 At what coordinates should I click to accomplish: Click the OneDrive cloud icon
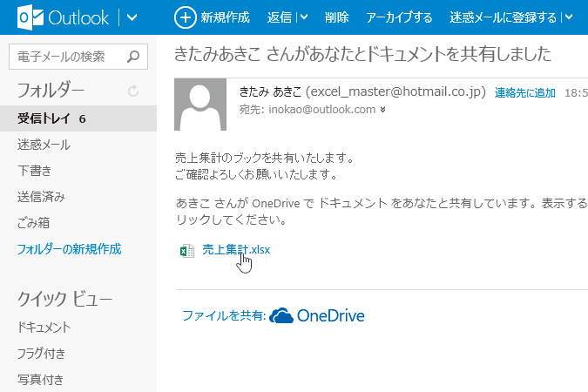tap(281, 315)
